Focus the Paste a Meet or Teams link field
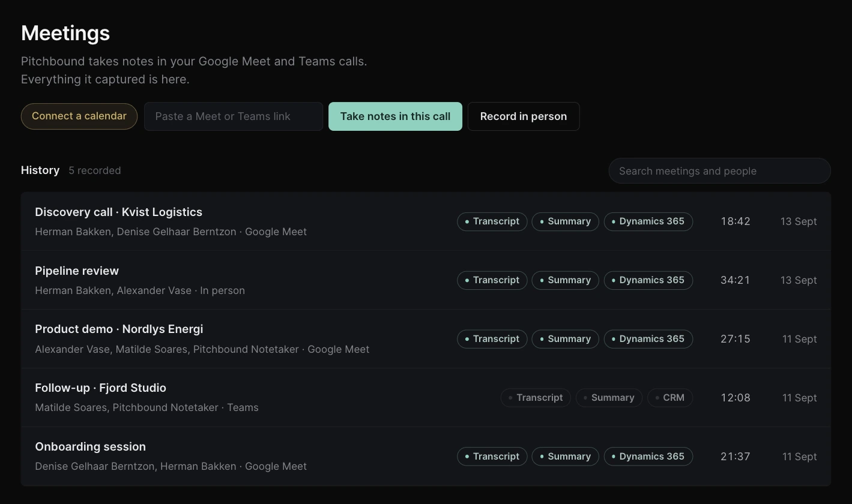This screenshot has height=504, width=852. (234, 116)
